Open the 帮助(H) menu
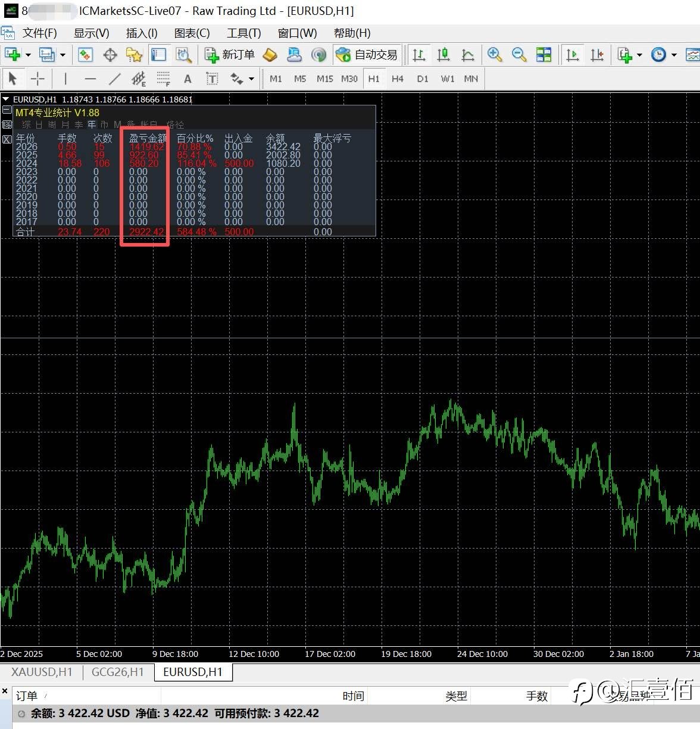The width and height of the screenshot is (700, 729). pyautogui.click(x=352, y=33)
